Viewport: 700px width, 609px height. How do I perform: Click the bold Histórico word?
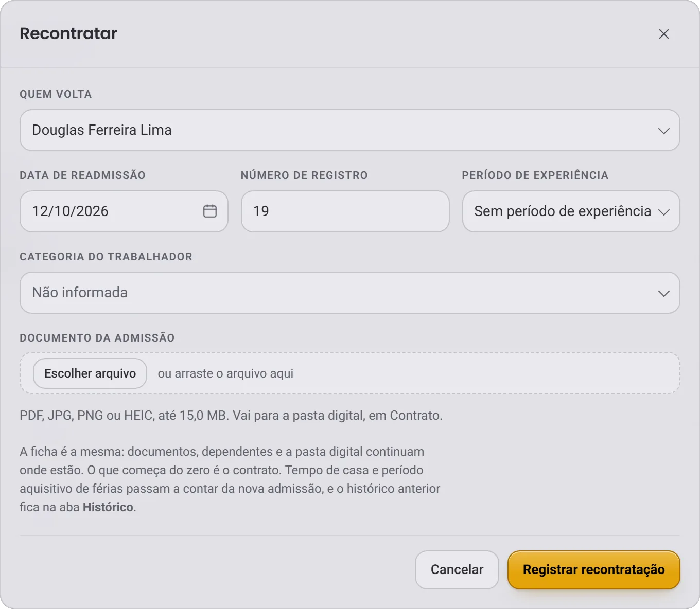[108, 507]
